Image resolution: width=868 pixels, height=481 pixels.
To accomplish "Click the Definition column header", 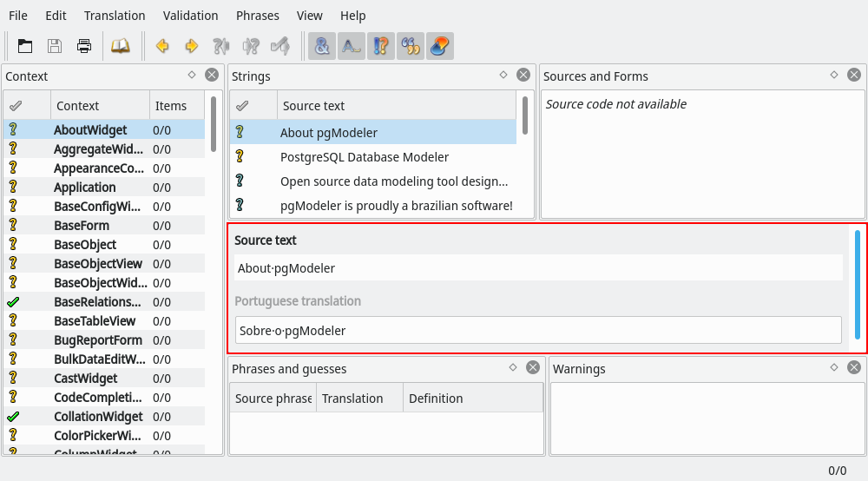I will coord(473,399).
